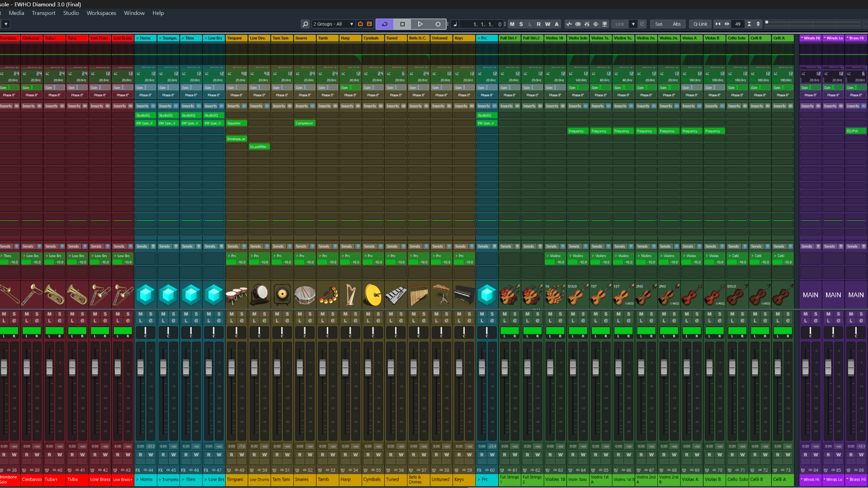Click the Tamb channel tambourine picture
The image size is (868, 488).
click(328, 295)
